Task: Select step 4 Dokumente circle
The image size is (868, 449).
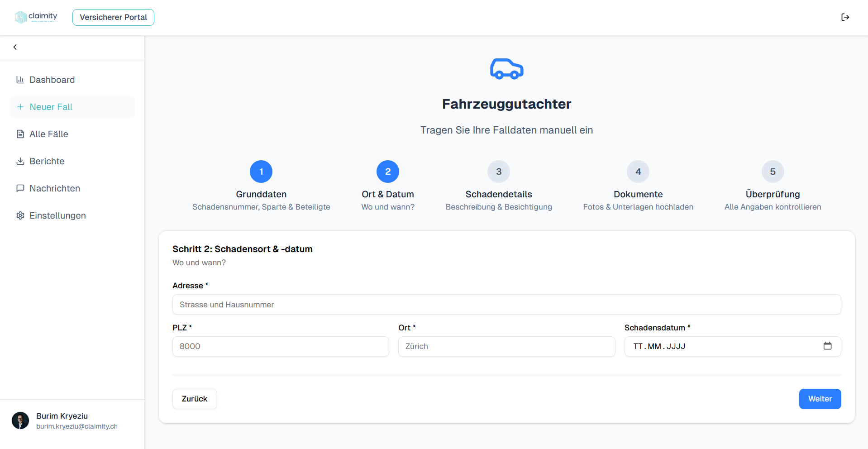Action: coord(638,172)
